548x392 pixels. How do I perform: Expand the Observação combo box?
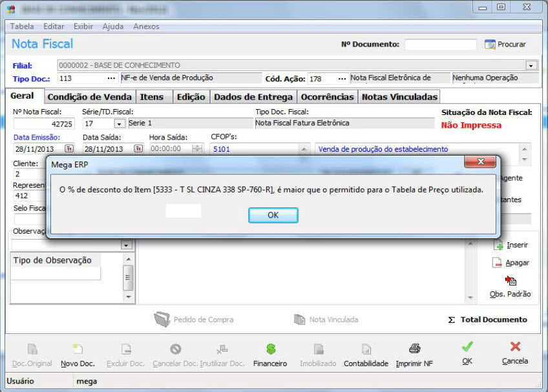pos(127,245)
